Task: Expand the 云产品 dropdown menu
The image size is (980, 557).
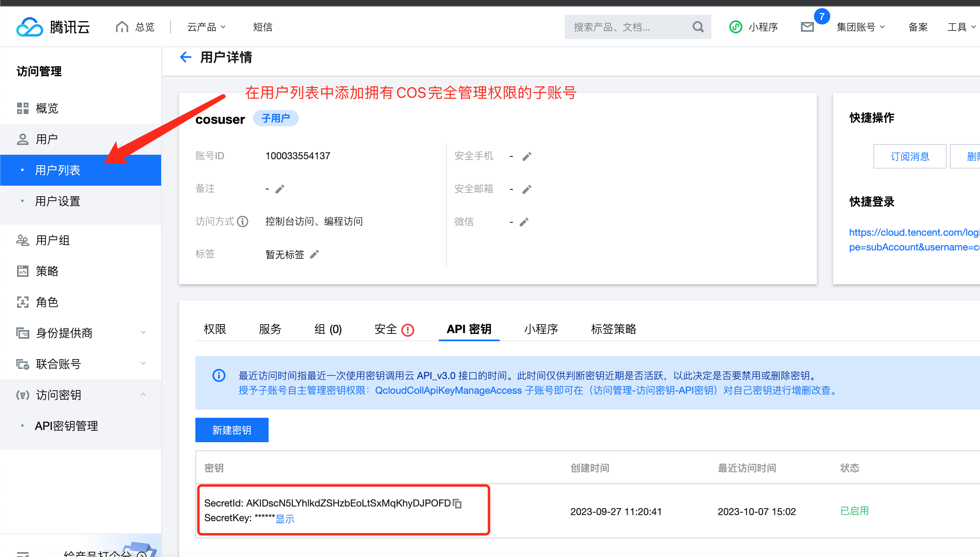Action: tap(206, 27)
